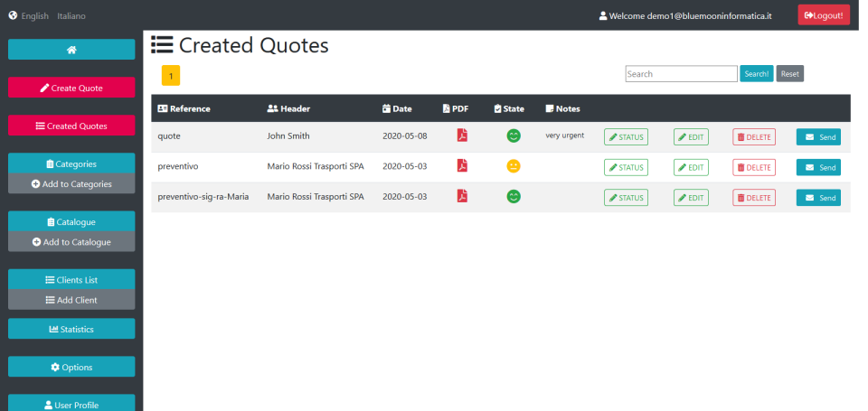
Task: Edit the 'preventivo' row
Action: [691, 167]
